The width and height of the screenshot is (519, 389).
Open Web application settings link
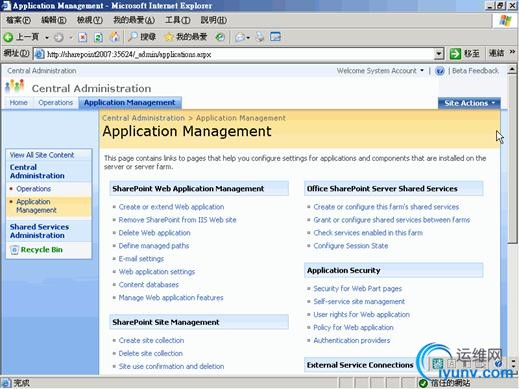pyautogui.click(x=157, y=272)
